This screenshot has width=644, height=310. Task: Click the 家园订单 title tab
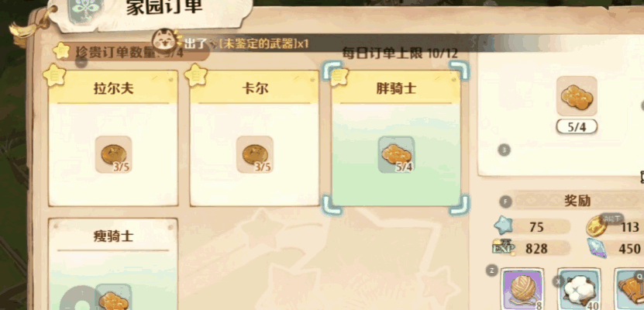click(x=163, y=8)
